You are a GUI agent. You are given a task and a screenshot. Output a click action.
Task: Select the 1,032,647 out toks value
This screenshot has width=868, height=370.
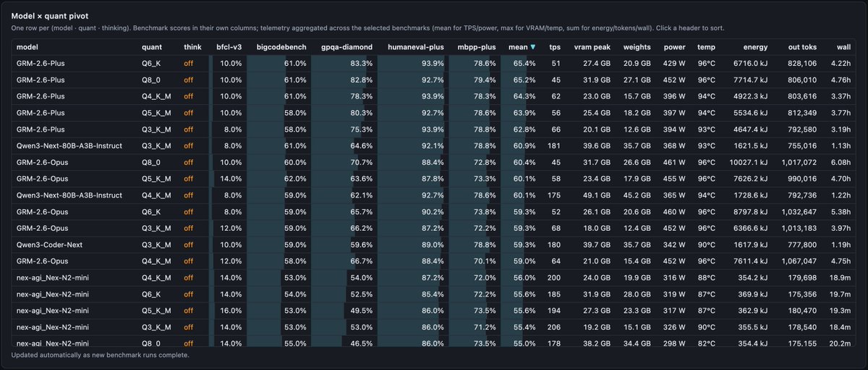tap(799, 212)
